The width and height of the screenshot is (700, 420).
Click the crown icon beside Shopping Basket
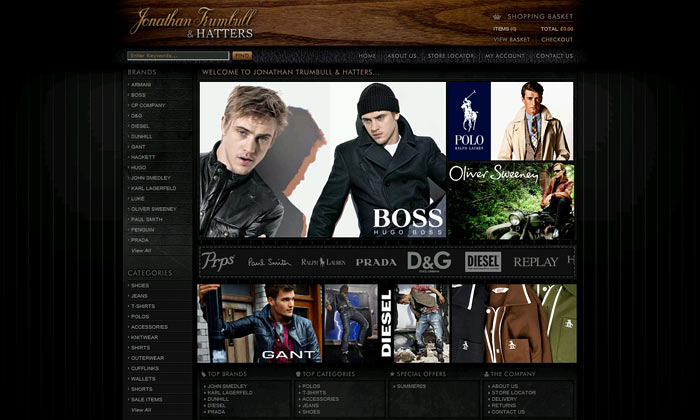[497, 17]
